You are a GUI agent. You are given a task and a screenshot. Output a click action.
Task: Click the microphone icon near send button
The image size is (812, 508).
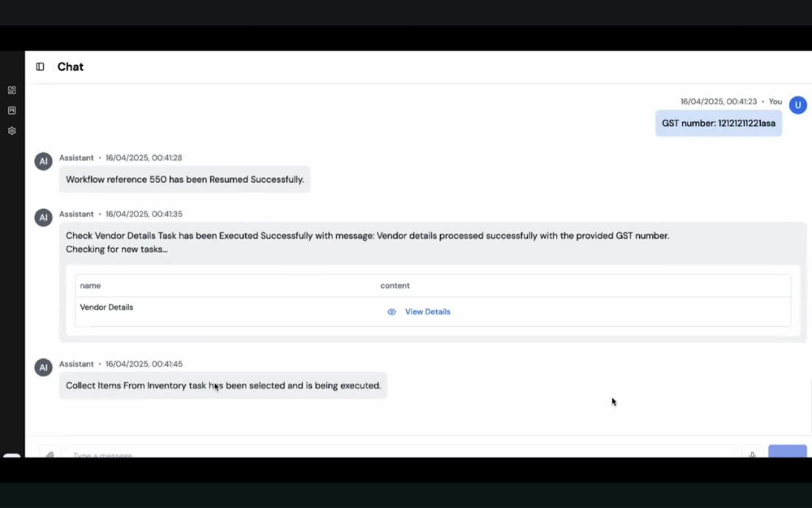pyautogui.click(x=753, y=454)
